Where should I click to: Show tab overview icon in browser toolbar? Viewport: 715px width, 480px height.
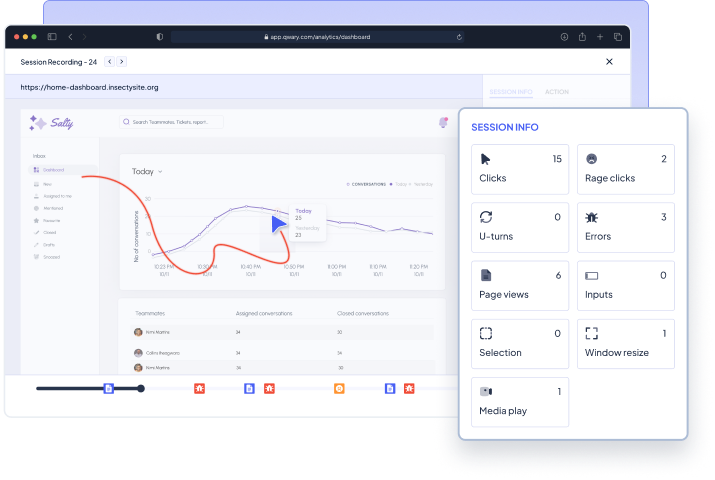tap(618, 36)
